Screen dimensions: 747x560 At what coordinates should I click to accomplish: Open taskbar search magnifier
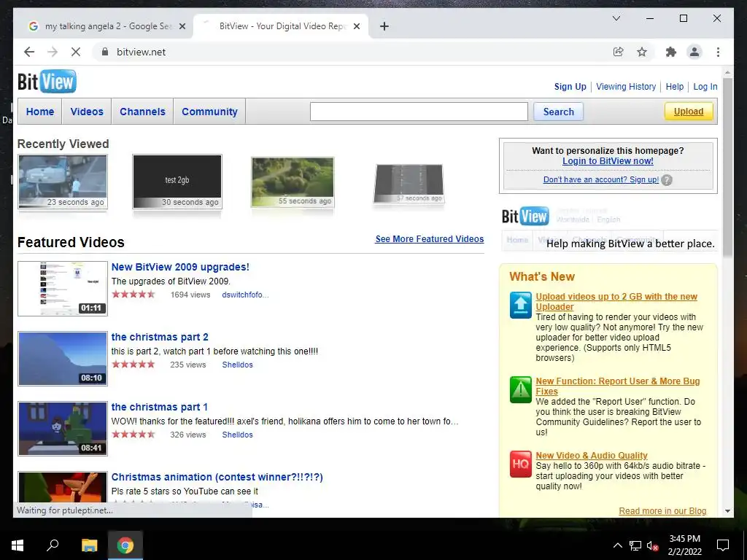point(53,545)
